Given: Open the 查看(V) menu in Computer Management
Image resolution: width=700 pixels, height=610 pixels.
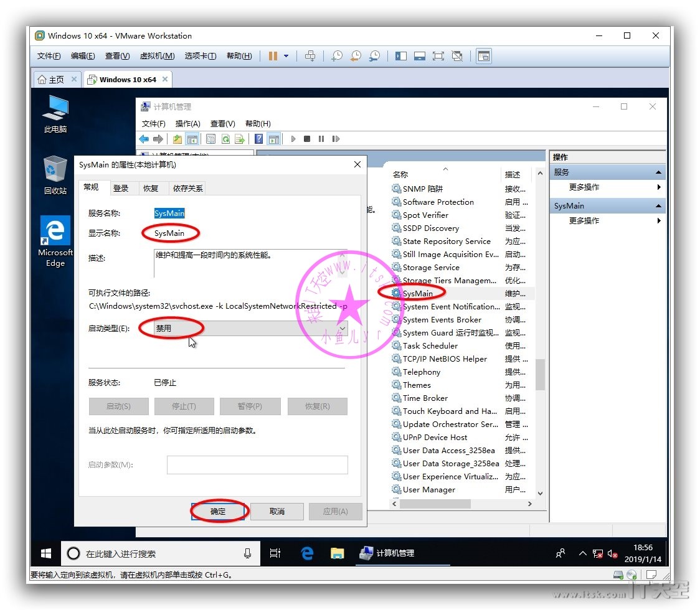Looking at the screenshot, I should pyautogui.click(x=222, y=124).
